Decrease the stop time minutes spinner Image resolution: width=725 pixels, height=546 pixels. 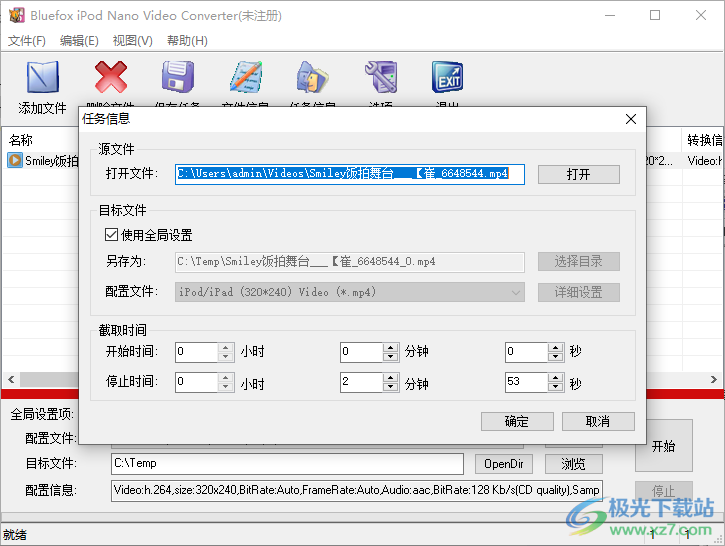point(391,386)
